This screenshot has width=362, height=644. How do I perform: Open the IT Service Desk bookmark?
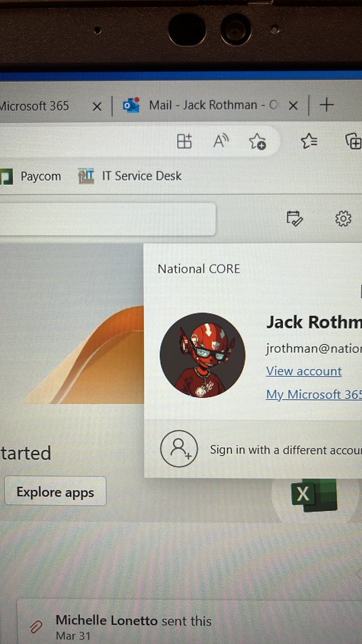point(130,175)
